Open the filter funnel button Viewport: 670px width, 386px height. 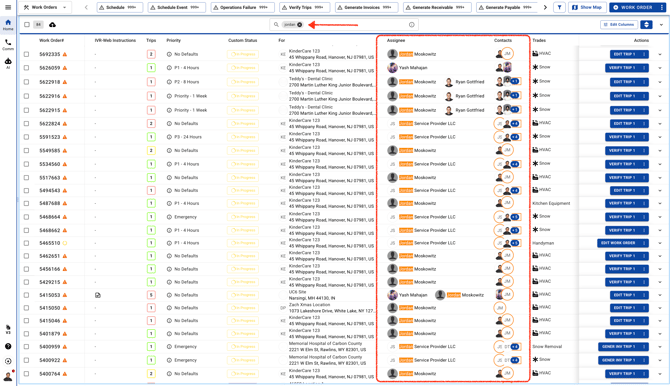559,7
